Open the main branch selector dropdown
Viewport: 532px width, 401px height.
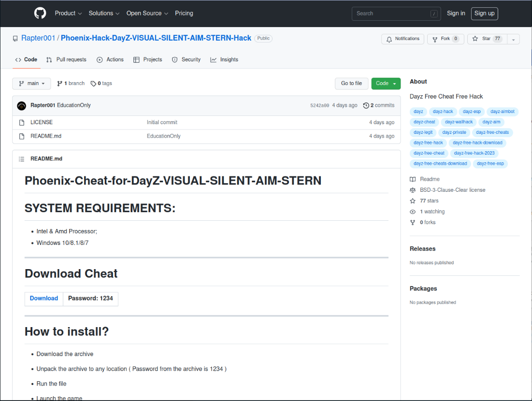[31, 84]
